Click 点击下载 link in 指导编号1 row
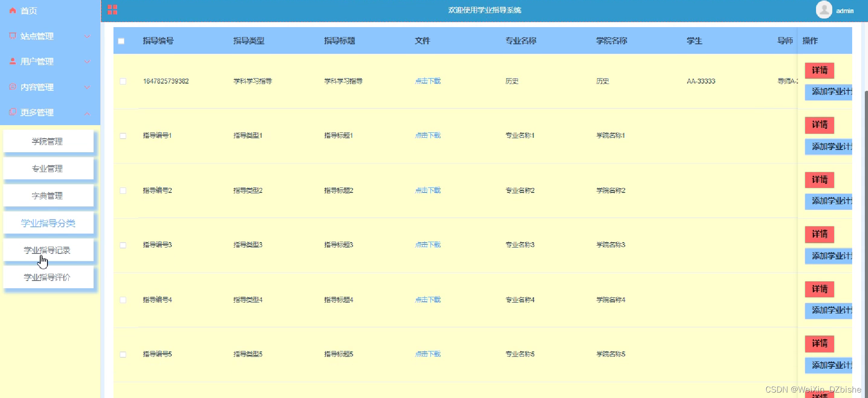This screenshot has width=868, height=398. pyautogui.click(x=428, y=135)
